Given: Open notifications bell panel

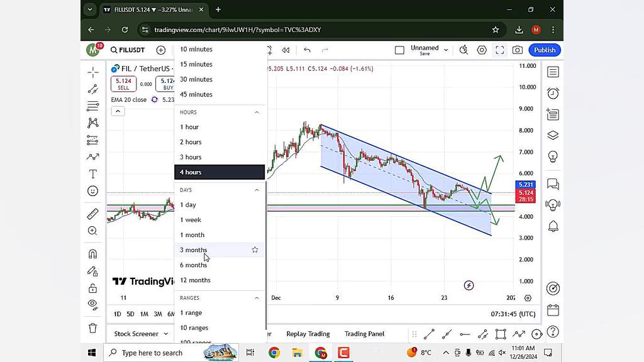Looking at the screenshot, I should point(553,226).
